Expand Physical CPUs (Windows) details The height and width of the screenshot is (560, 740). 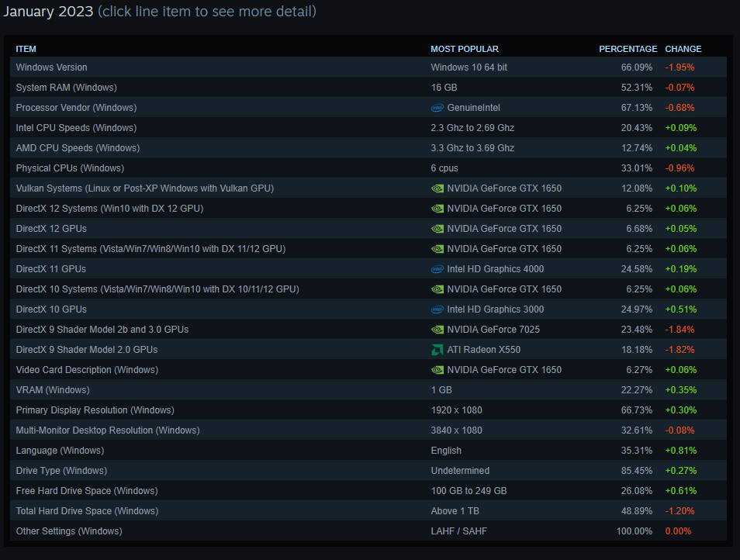click(70, 168)
